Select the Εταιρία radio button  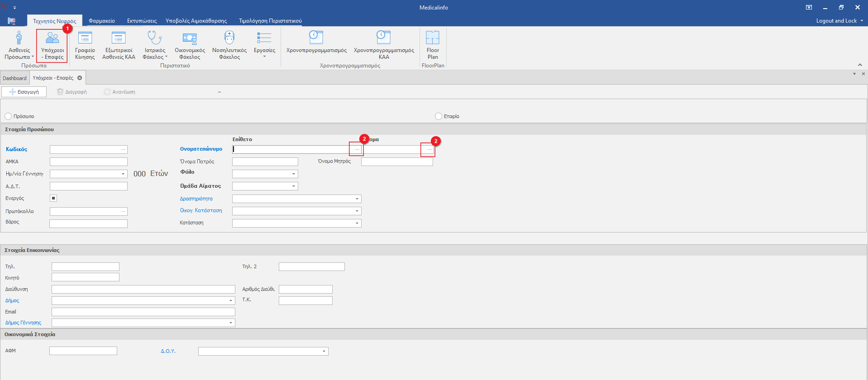[439, 116]
